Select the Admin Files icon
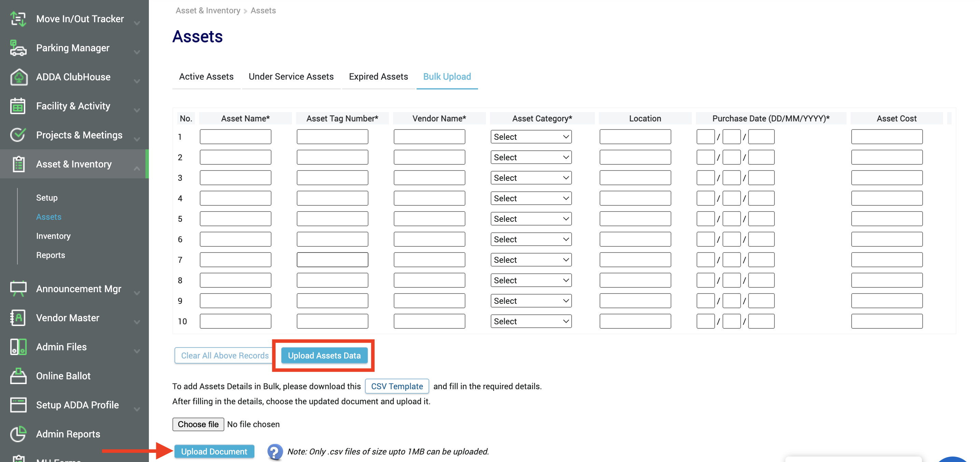The width and height of the screenshot is (980, 462). click(17, 347)
